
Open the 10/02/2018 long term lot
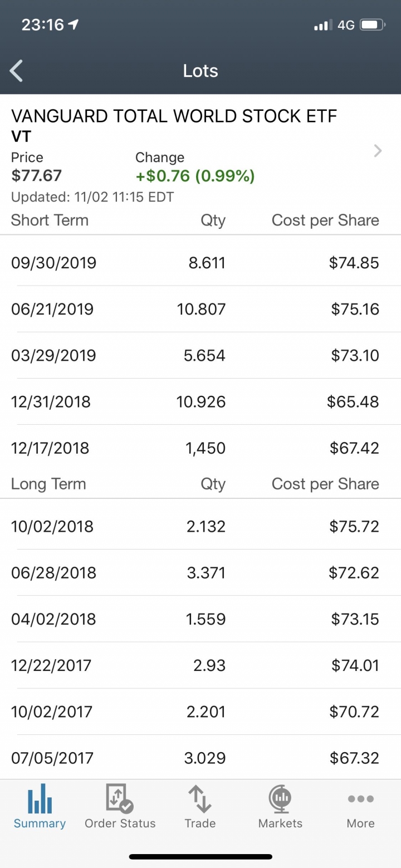pyautogui.click(x=200, y=526)
